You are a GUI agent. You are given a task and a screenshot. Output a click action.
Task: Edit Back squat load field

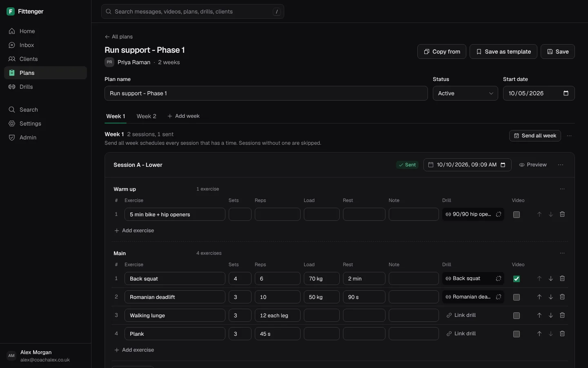[x=322, y=278]
